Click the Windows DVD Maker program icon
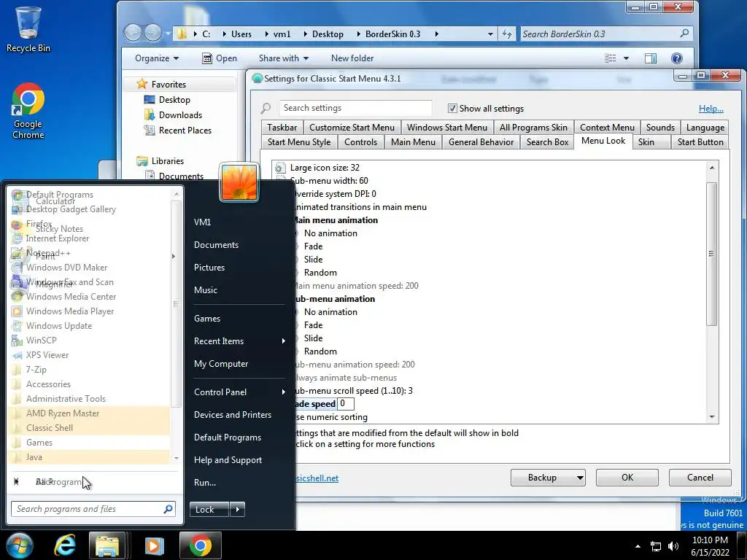 [17, 268]
